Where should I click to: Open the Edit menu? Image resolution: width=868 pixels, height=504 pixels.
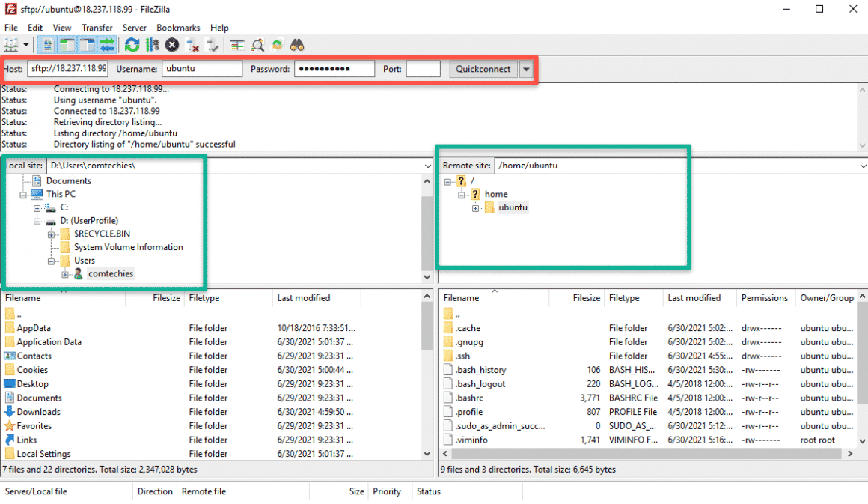pyautogui.click(x=35, y=28)
